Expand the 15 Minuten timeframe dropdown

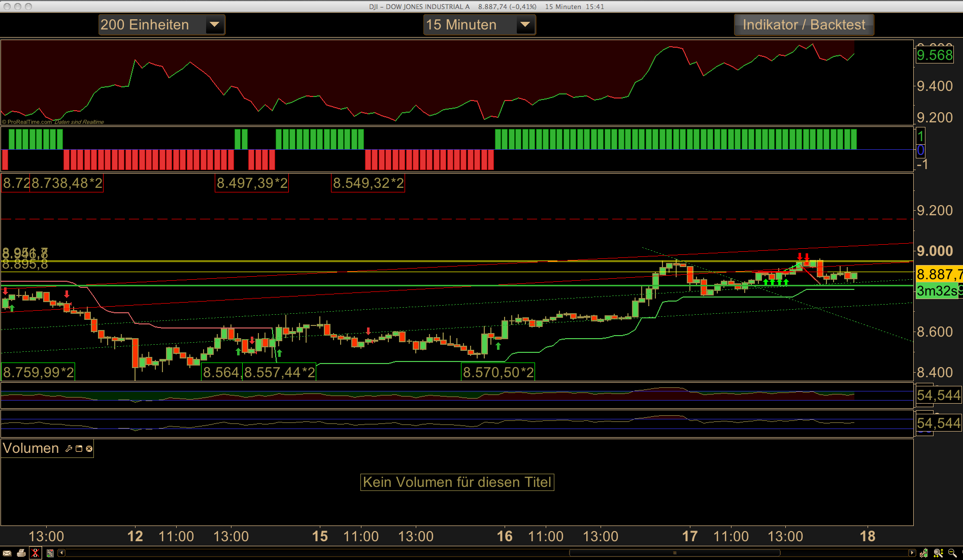[479, 24]
